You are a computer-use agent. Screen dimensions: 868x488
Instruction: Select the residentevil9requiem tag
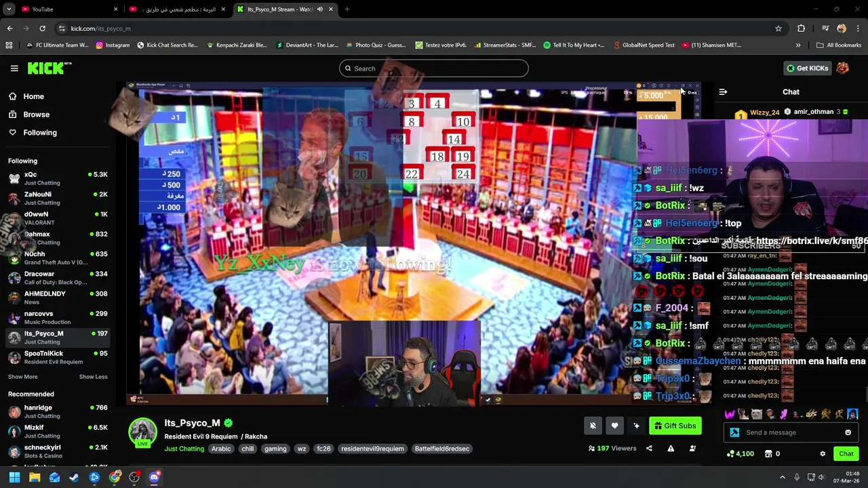372,449
